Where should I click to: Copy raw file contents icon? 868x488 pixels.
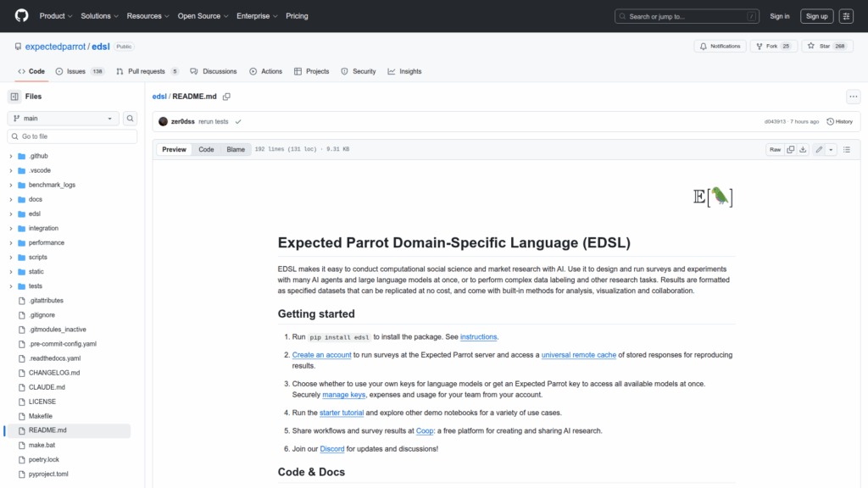tap(790, 149)
